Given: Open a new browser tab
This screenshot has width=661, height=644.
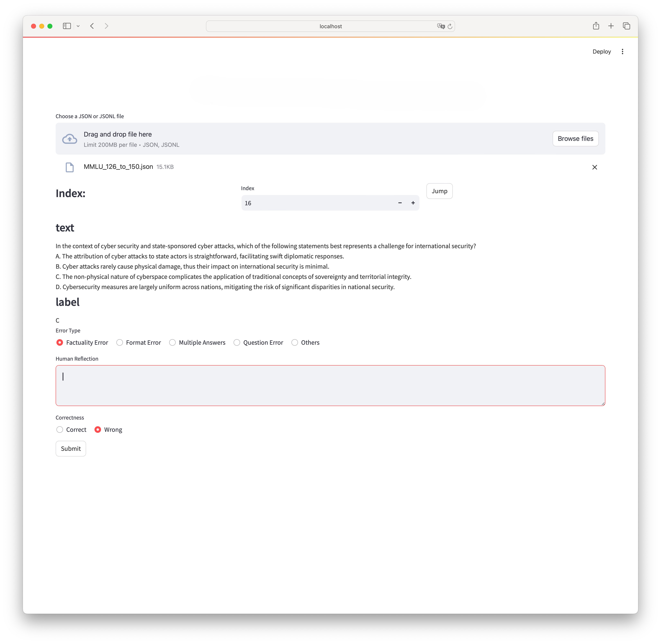Looking at the screenshot, I should 611,26.
